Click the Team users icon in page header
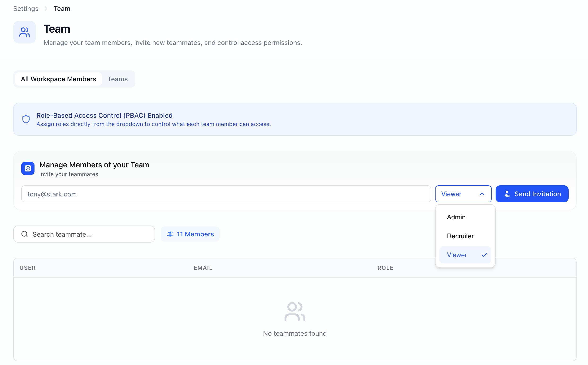 [24, 32]
